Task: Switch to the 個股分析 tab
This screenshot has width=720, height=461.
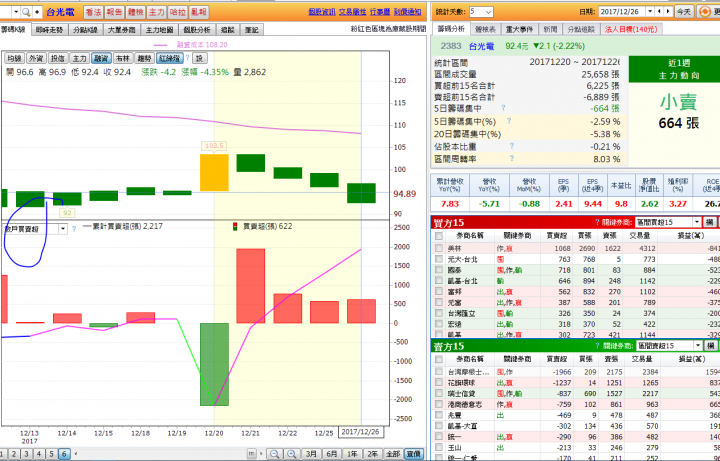Action: pos(197,30)
